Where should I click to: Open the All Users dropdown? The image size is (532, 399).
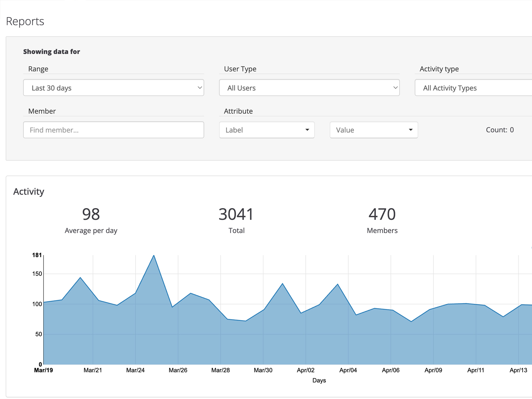309,88
